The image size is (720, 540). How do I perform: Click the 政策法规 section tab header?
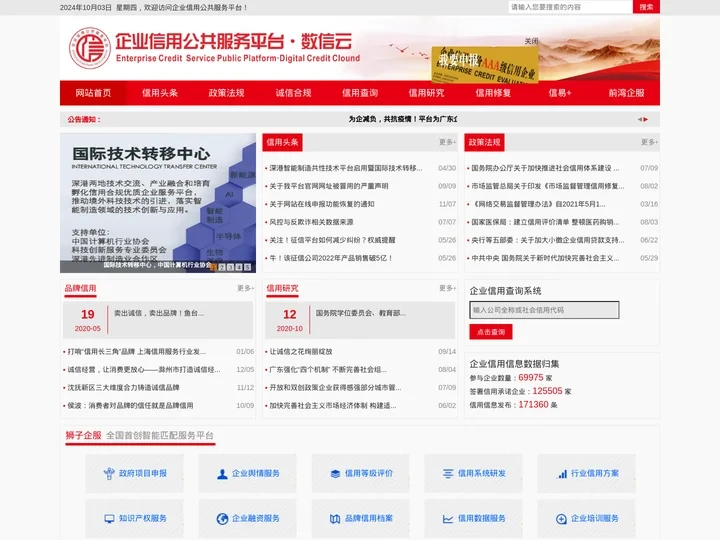484,142
